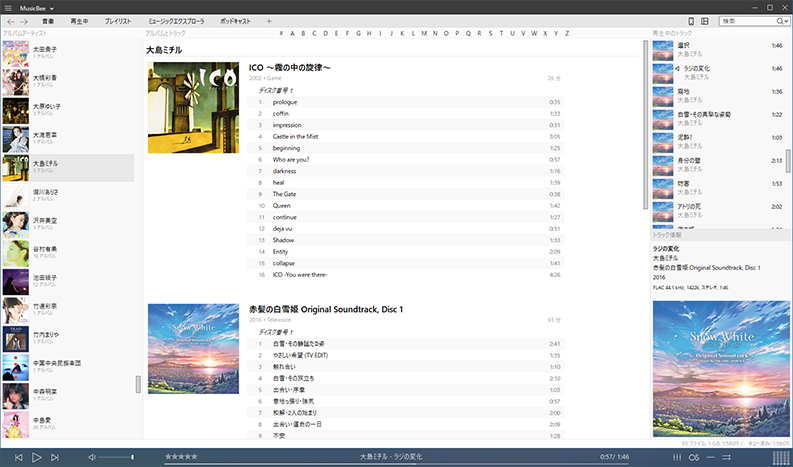Select artist 太田貴子

(68, 53)
